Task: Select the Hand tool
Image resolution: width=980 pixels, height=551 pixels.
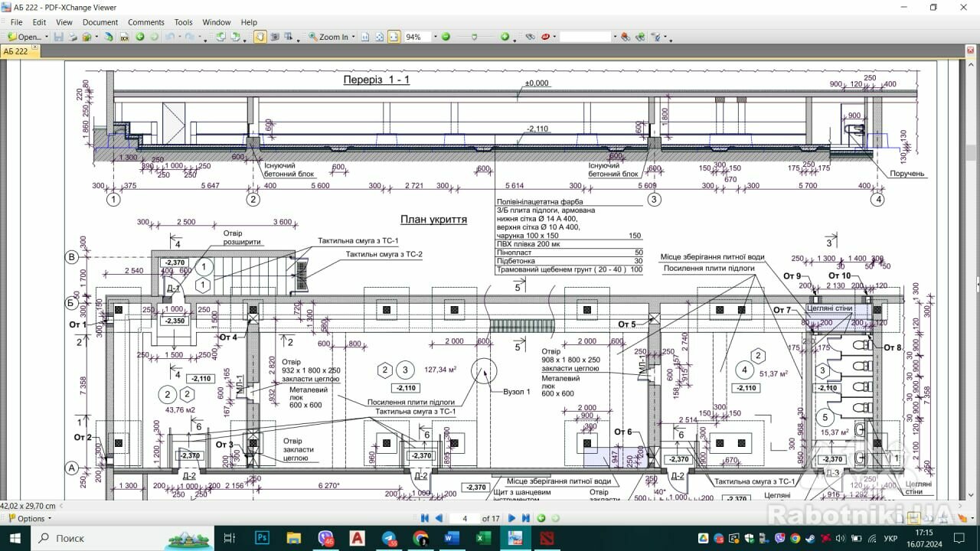Action: coord(260,37)
